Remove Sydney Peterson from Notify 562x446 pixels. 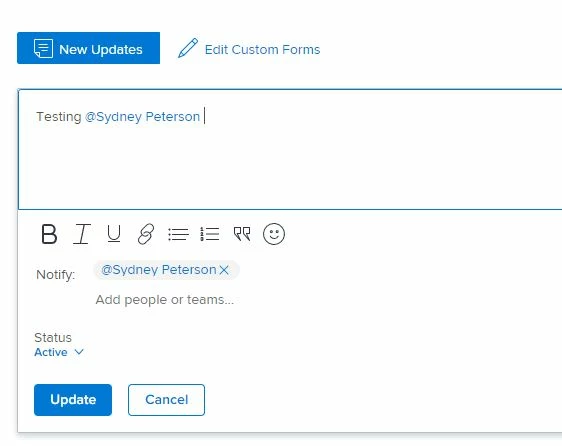224,270
